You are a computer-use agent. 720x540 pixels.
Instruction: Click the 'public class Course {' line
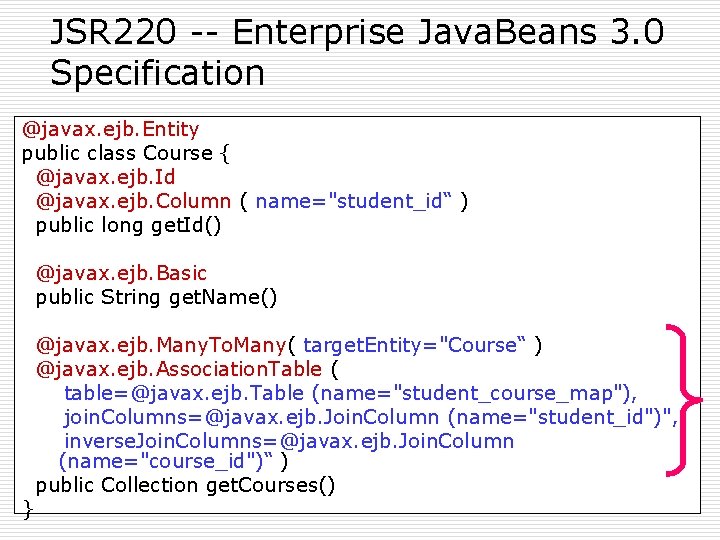(x=125, y=153)
